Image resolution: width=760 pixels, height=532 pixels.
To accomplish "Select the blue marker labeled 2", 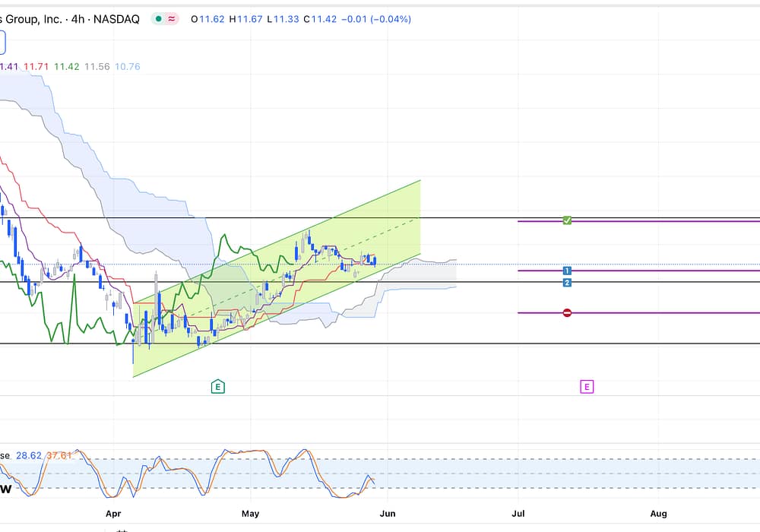I will (x=567, y=283).
